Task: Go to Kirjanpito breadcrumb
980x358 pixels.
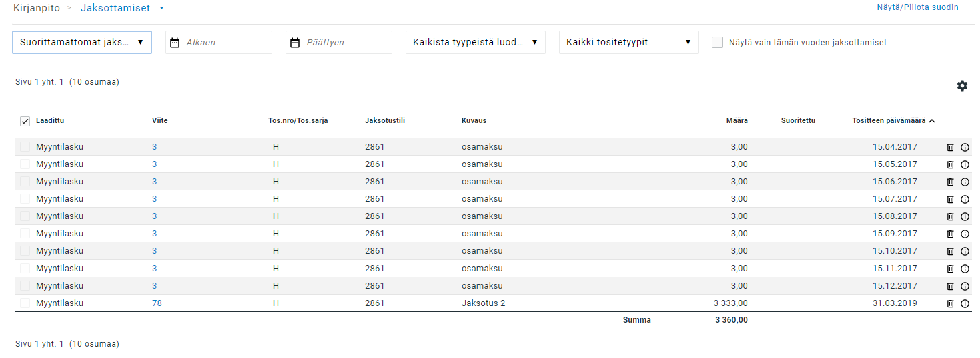Action: [37, 8]
